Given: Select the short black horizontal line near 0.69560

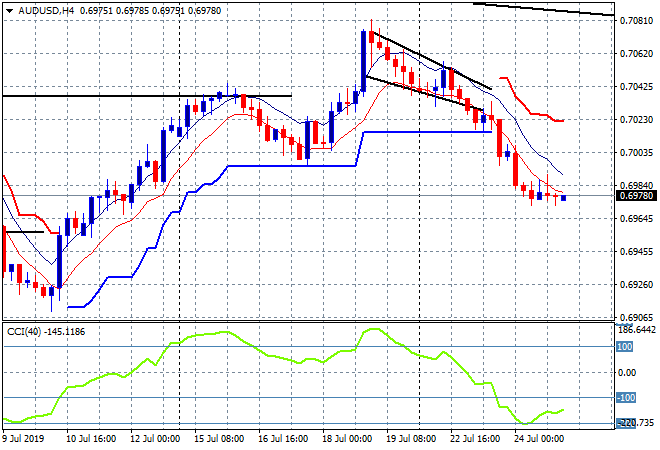Looking at the screenshot, I should pos(24,232).
